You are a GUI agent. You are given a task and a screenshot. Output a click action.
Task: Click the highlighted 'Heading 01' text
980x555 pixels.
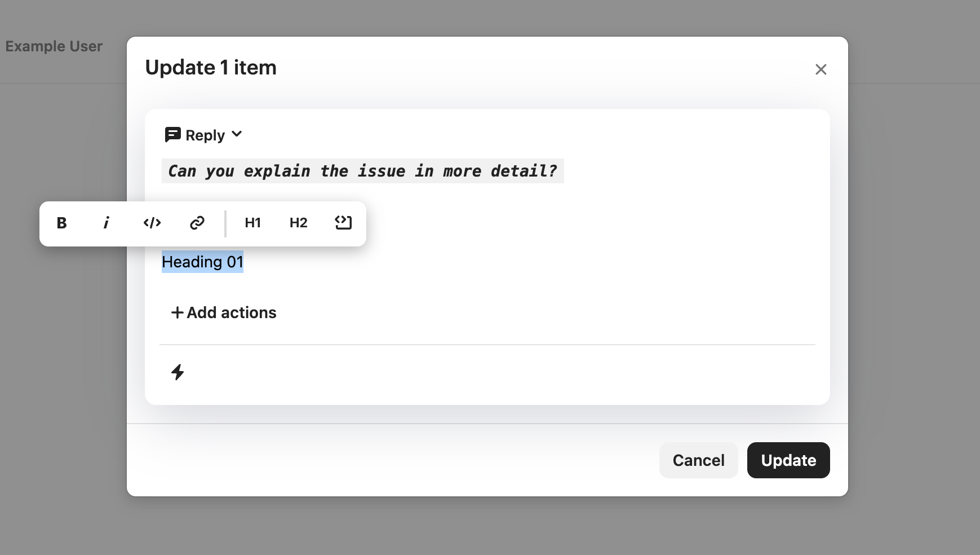coord(202,262)
